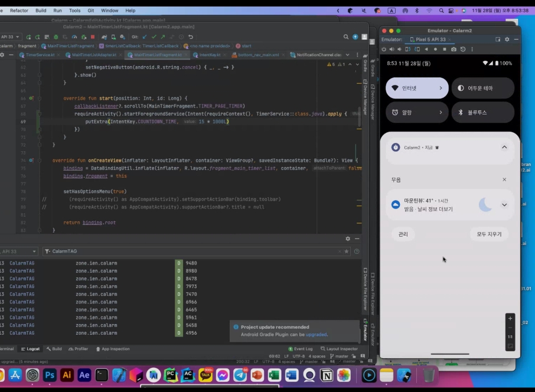535x392 pixels.
Task: Open emulator settings gear
Action: (507, 39)
